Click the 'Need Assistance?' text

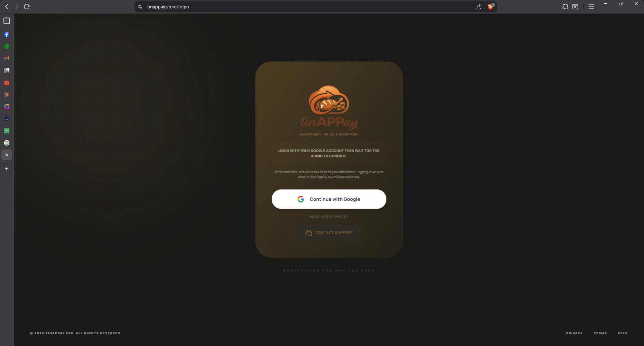[x=329, y=217]
